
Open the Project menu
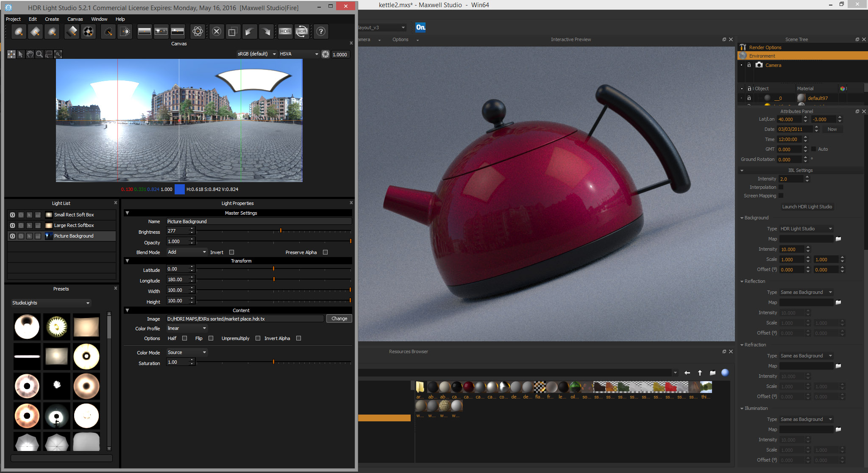[x=13, y=19]
